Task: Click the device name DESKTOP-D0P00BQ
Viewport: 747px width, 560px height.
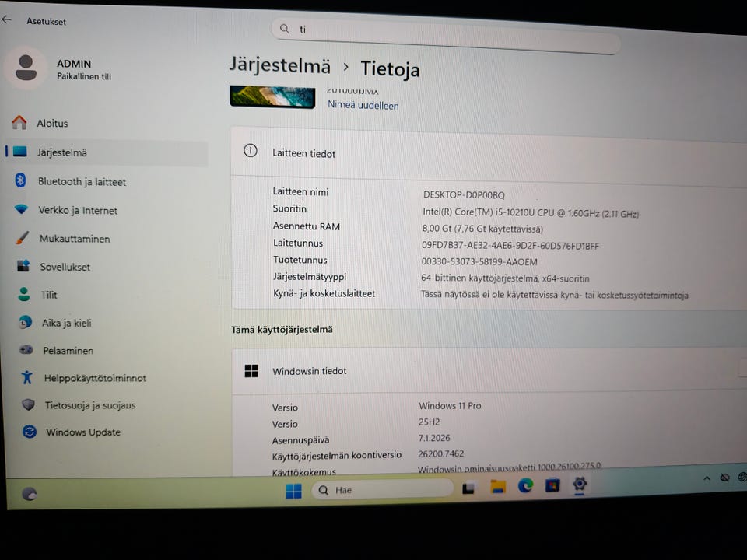Action: (x=464, y=194)
